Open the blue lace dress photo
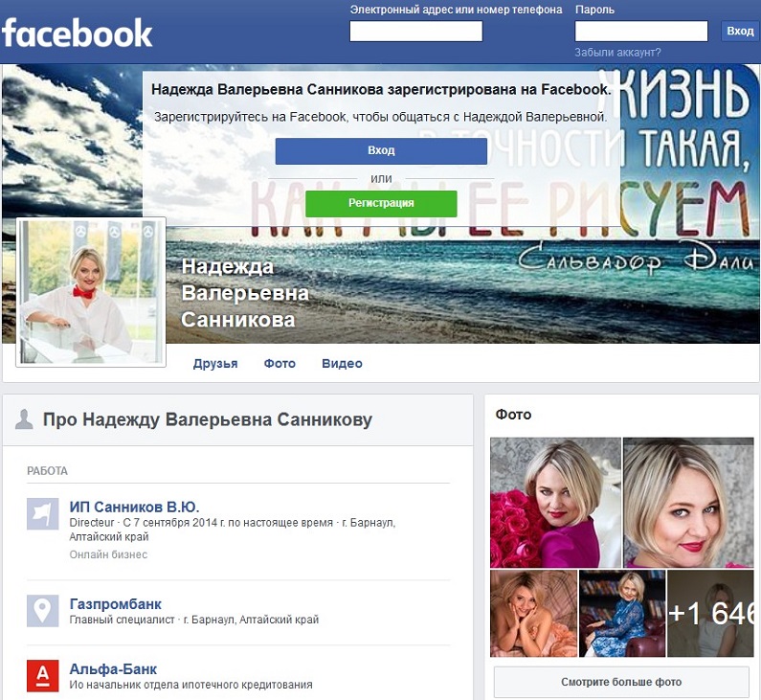Viewport: 761px width, 700px height. [622, 613]
